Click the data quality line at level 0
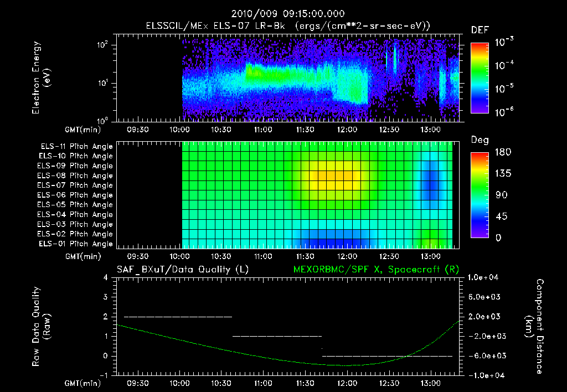This screenshot has height=392, width=567. (387, 356)
